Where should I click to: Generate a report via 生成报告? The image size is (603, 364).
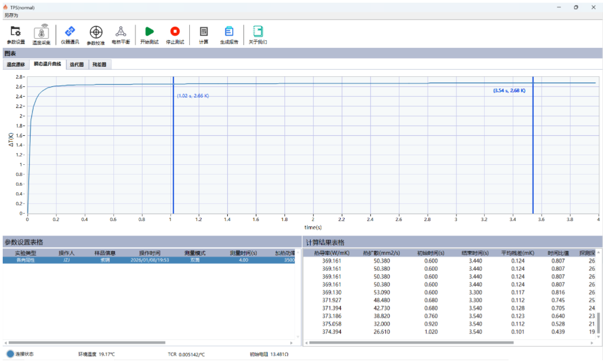click(229, 34)
